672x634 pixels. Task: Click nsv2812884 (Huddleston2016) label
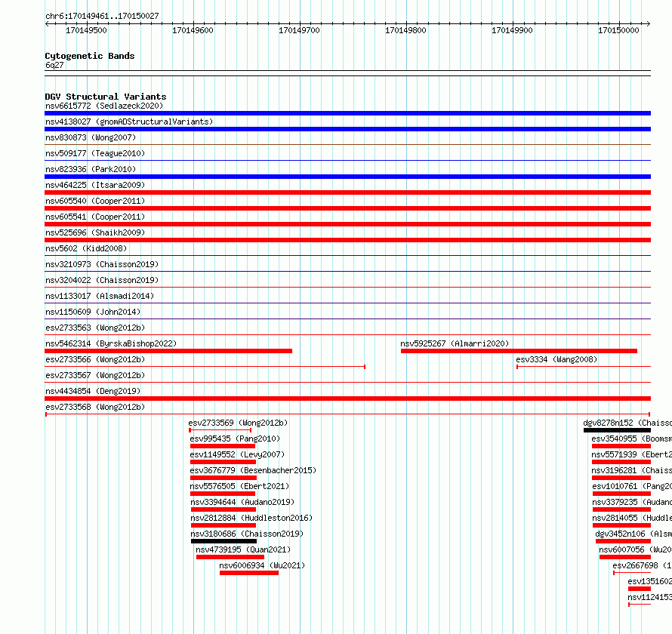coord(251,518)
